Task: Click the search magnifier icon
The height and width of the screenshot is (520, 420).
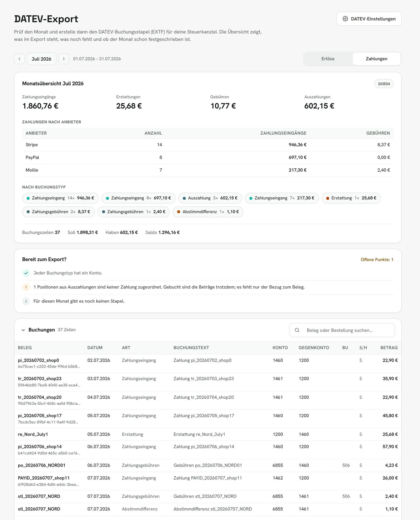Action: coord(297,330)
